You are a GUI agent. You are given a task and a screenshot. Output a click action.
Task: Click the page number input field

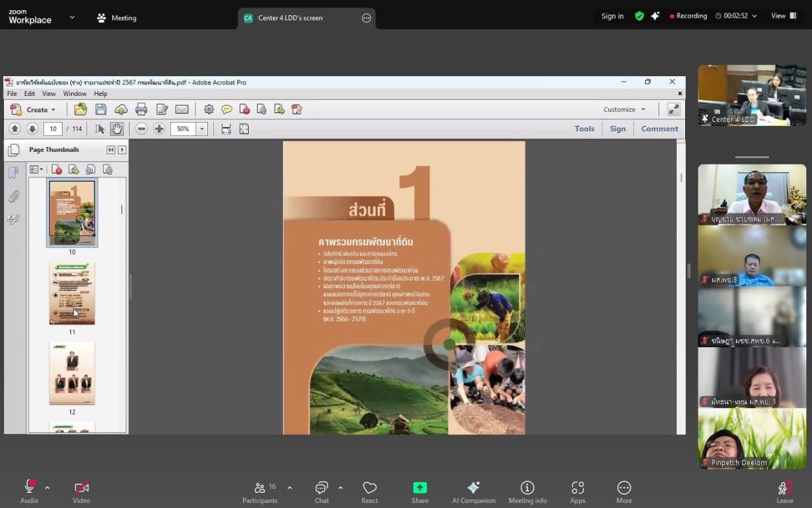(x=53, y=129)
